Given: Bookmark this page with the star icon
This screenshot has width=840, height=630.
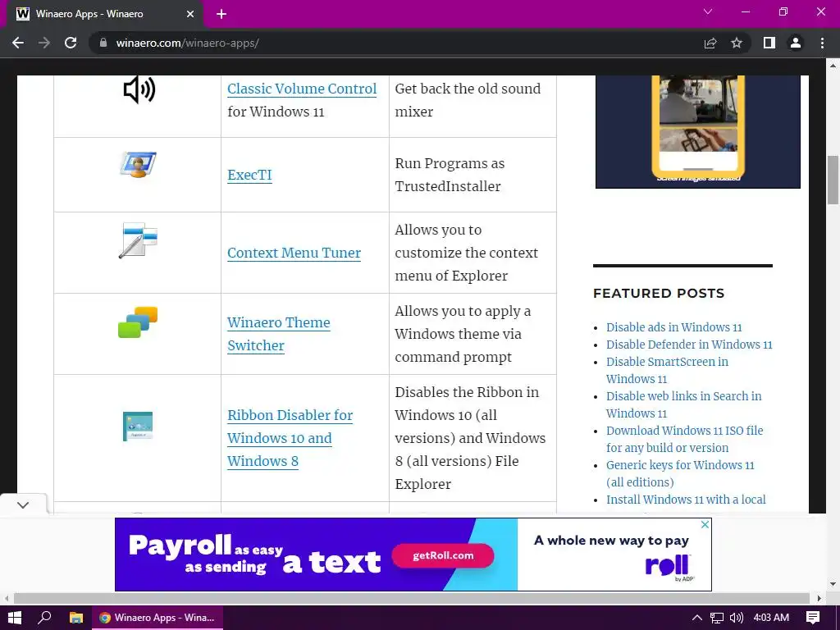Looking at the screenshot, I should pos(737,43).
